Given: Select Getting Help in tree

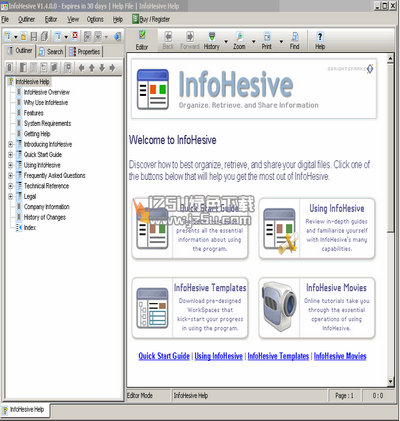Looking at the screenshot, I should tap(37, 134).
